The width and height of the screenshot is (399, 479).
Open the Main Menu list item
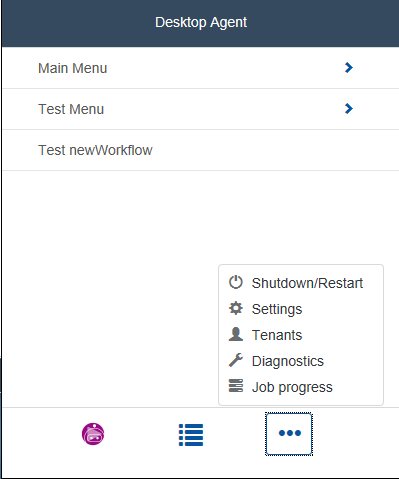coord(200,68)
